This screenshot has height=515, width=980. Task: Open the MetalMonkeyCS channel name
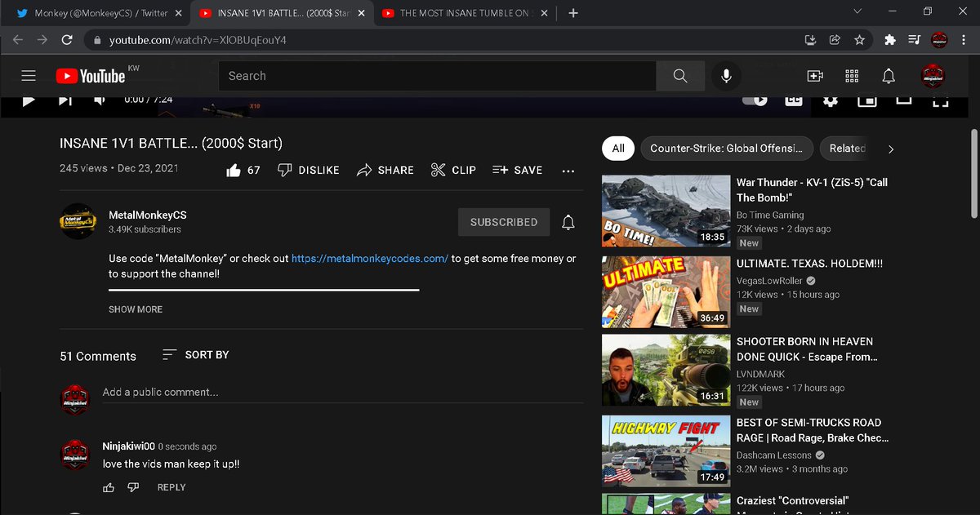(148, 215)
